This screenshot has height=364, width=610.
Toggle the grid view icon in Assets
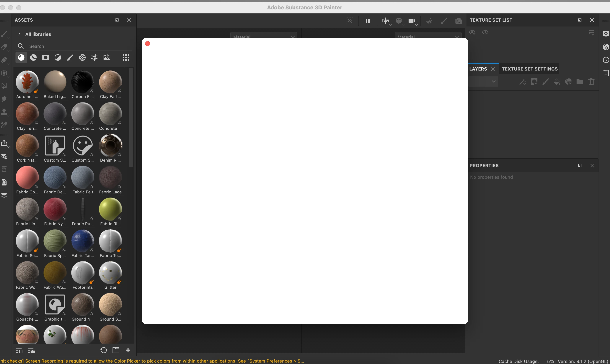(x=126, y=58)
